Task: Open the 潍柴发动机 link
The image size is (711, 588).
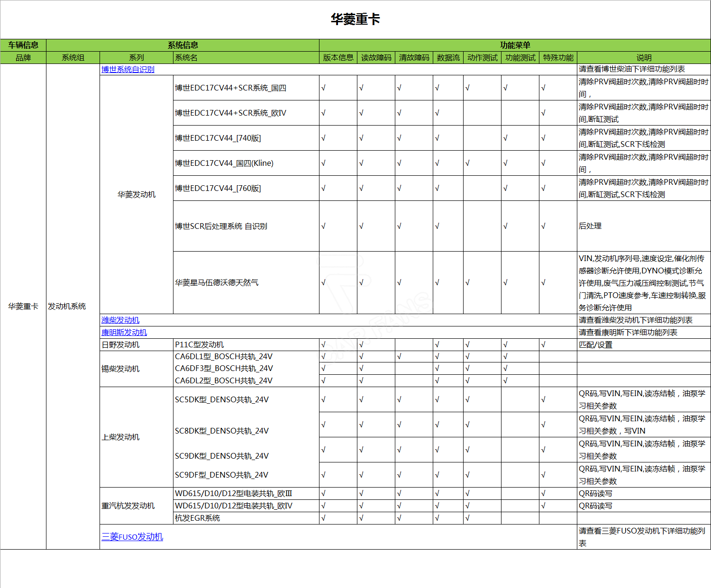Action: [x=120, y=320]
